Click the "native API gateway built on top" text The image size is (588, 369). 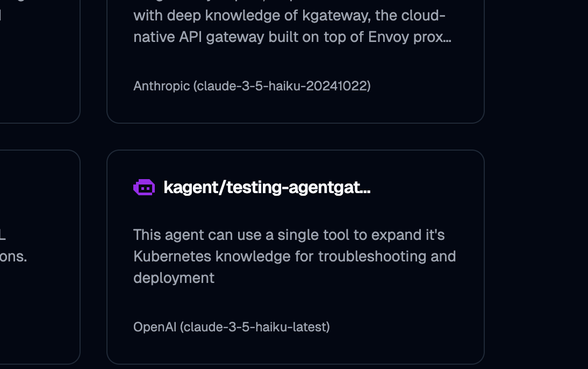[242, 37]
